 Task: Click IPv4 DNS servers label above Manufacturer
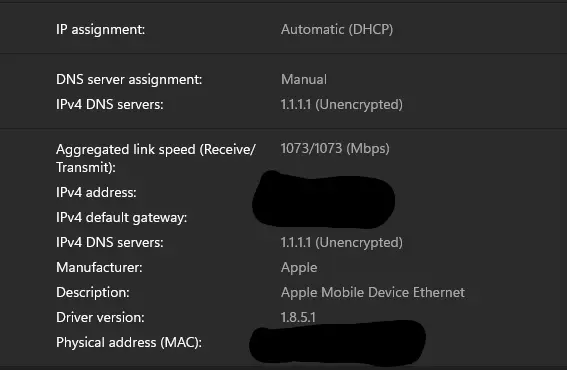[110, 243]
